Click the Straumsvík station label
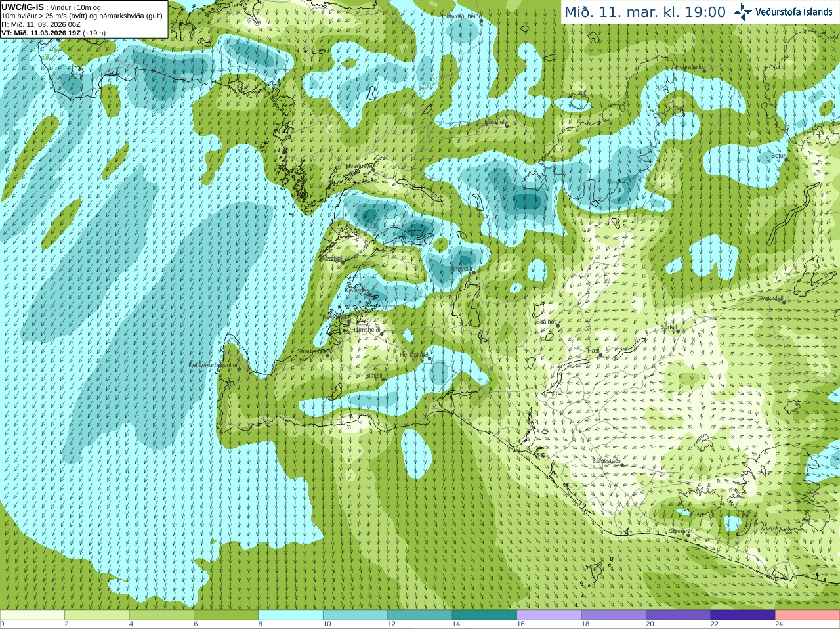 click(312, 351)
